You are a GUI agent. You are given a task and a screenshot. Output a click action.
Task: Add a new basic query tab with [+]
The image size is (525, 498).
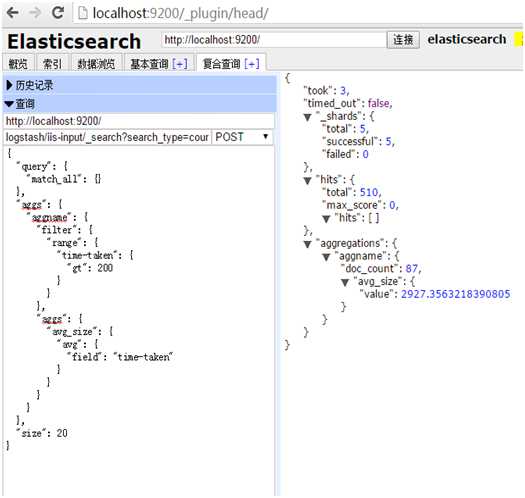(180, 63)
